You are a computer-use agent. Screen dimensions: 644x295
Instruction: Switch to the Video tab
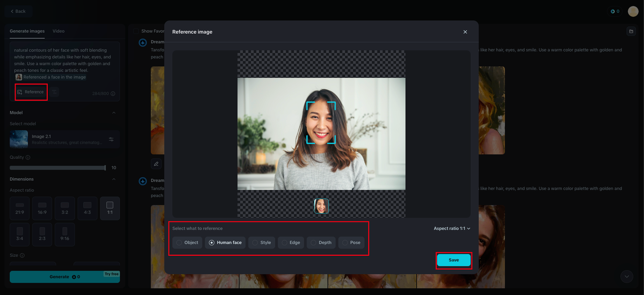pos(58,31)
